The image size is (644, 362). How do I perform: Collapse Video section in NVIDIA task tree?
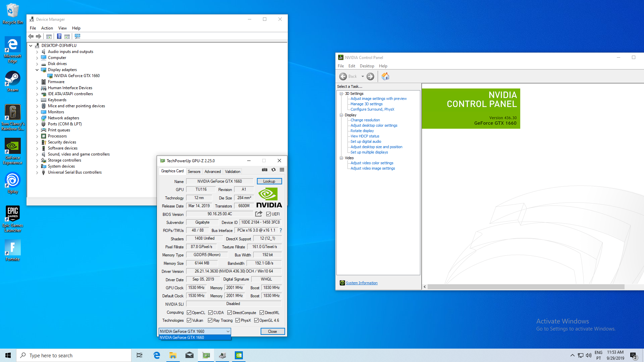[341, 158]
